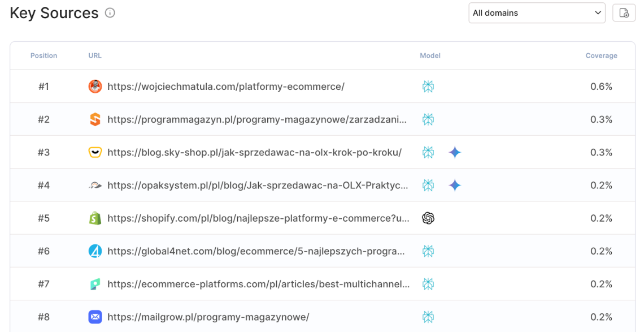
Task: Click the dropdown chevron on the domains filter
Action: point(597,12)
